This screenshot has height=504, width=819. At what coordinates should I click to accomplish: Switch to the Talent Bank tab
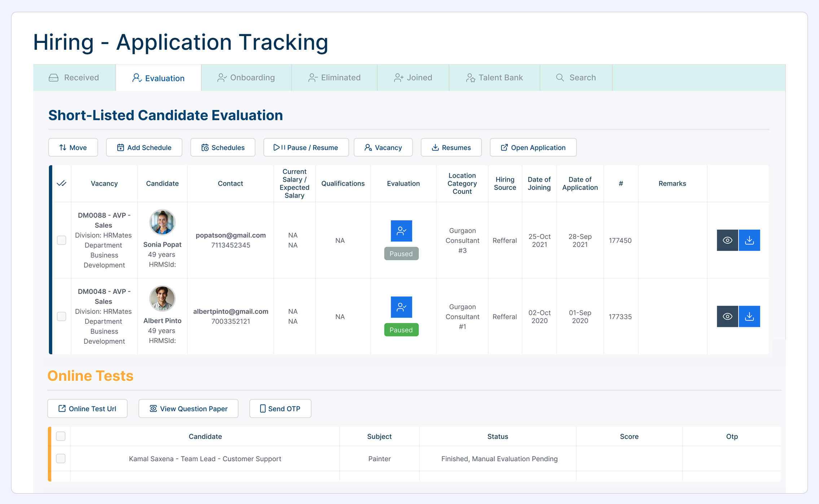coord(494,78)
